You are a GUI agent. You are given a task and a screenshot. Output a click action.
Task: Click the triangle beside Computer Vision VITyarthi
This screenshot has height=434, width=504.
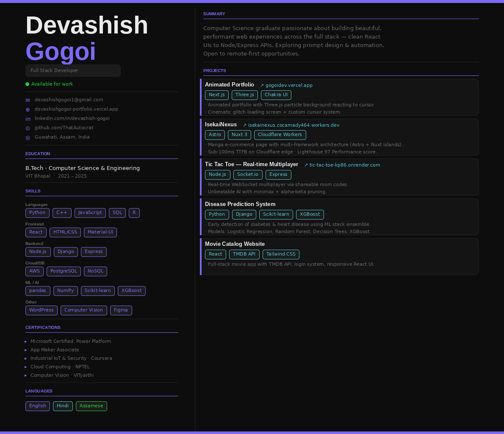[x=26, y=376]
